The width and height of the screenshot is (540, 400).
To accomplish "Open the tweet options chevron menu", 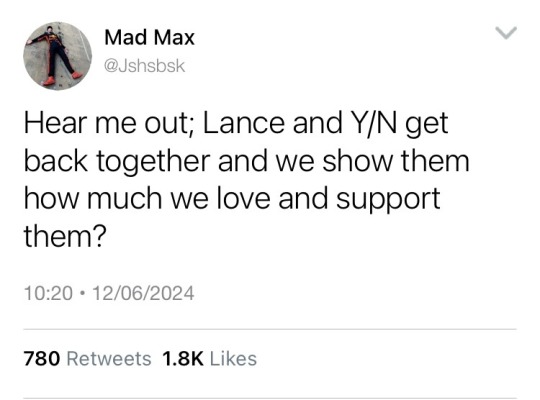I will click(x=506, y=33).
